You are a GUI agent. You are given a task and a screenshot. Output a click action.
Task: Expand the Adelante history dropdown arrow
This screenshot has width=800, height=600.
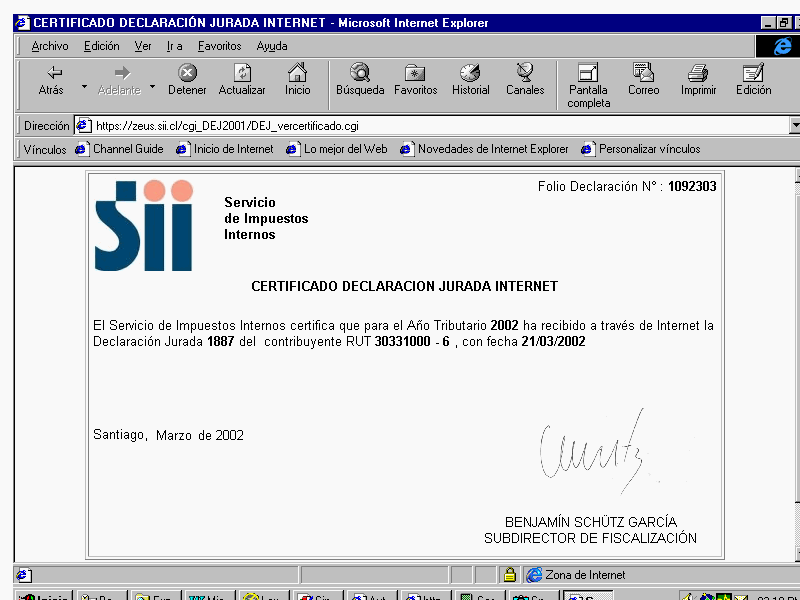(x=153, y=87)
